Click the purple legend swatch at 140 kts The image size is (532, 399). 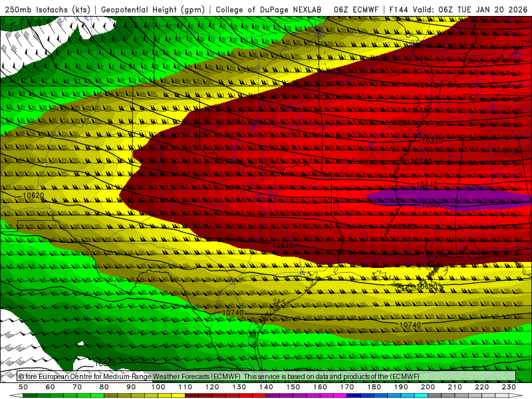pyautogui.click(x=273, y=396)
